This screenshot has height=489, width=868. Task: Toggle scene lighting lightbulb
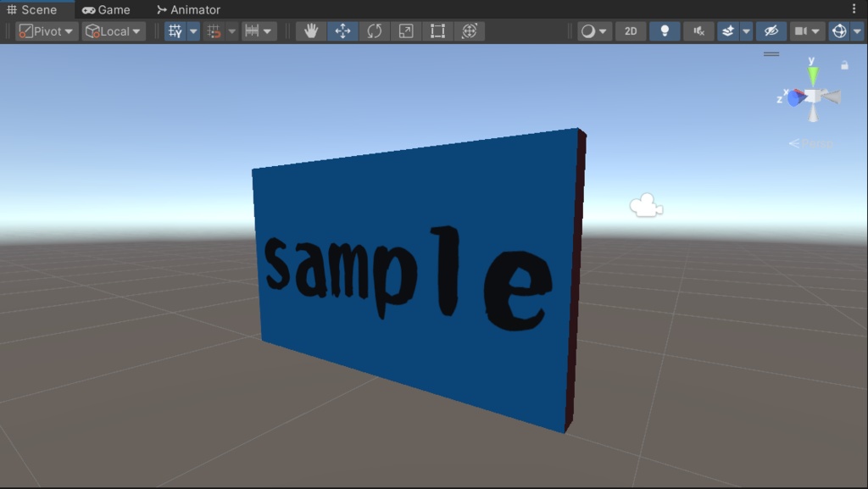(x=665, y=31)
